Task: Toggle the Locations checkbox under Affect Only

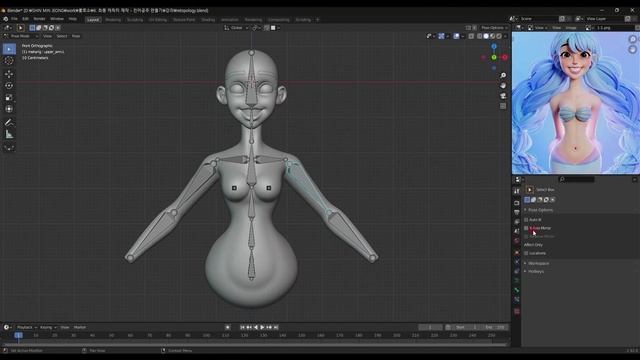Action: pyautogui.click(x=526, y=253)
